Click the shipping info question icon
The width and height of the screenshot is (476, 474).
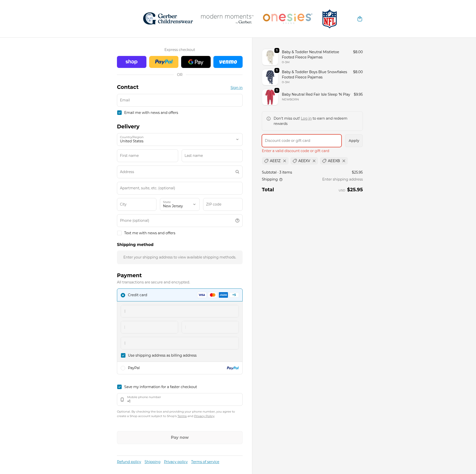[x=281, y=180]
